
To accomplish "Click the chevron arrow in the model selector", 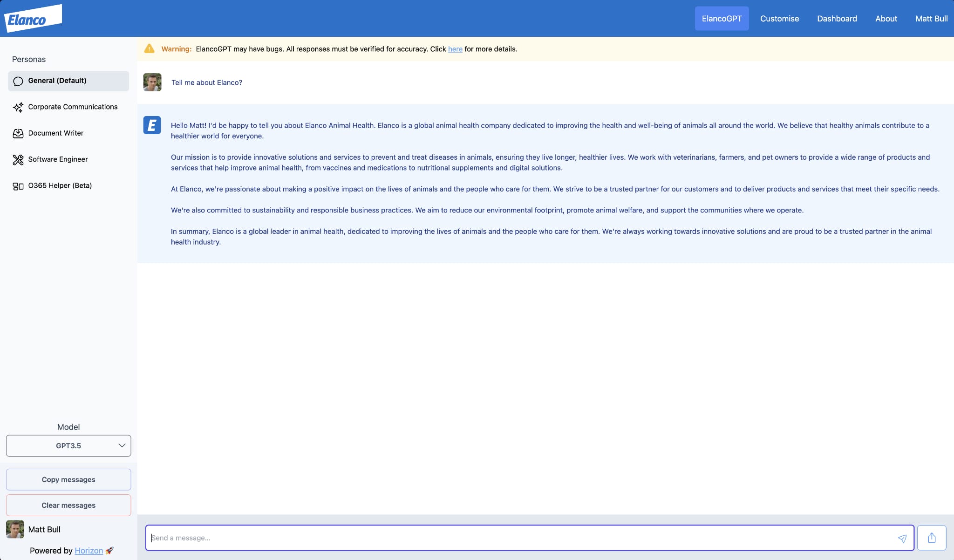I will pyautogui.click(x=122, y=445).
